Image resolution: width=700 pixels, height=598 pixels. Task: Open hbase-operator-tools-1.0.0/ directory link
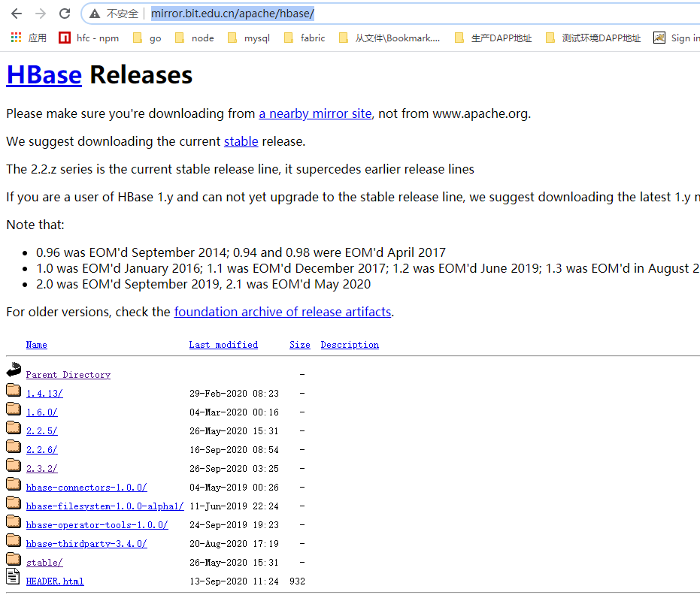coord(97,525)
